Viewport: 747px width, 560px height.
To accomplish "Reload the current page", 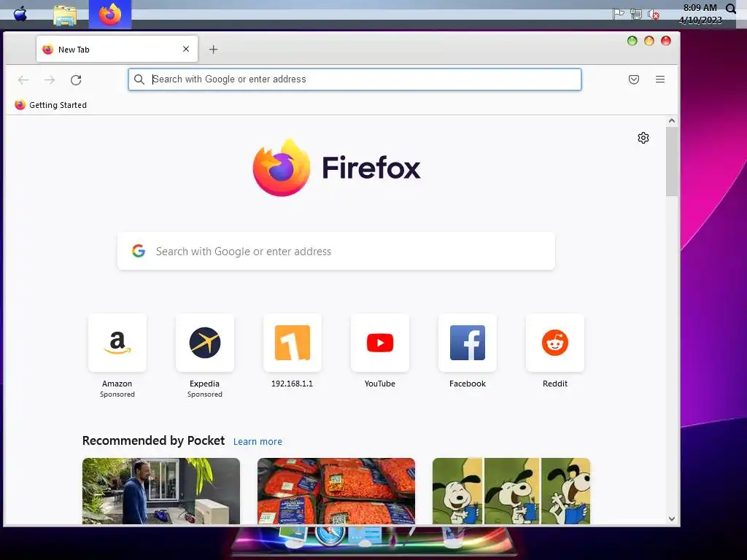I will coord(76,79).
